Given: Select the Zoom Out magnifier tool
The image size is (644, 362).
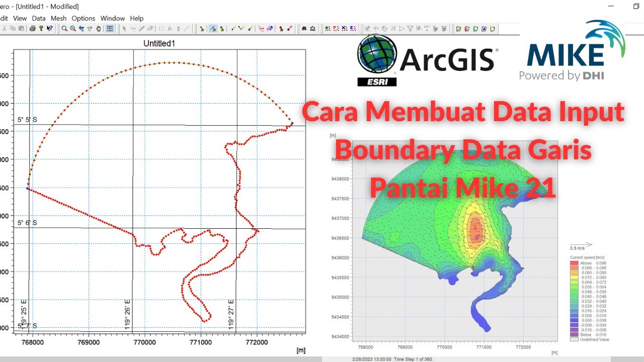Looking at the screenshot, I should pyautogui.click(x=73, y=29).
